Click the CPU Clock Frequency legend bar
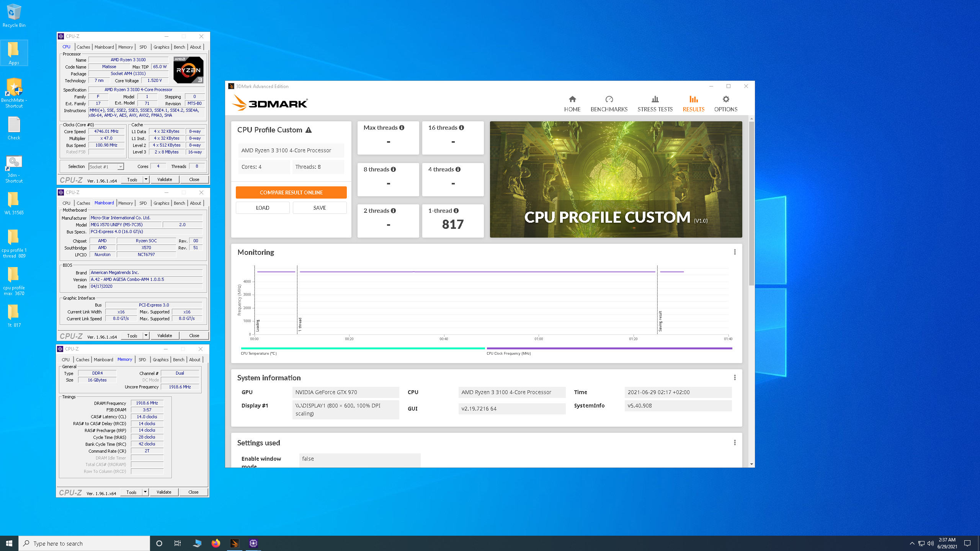The width and height of the screenshot is (980, 551). click(x=609, y=349)
